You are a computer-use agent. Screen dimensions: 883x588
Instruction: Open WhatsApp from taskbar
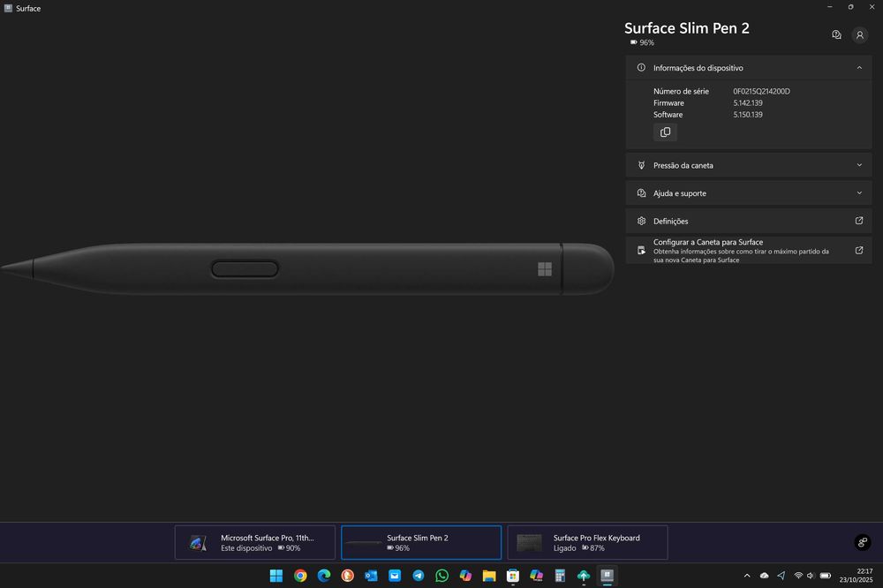[x=442, y=576]
